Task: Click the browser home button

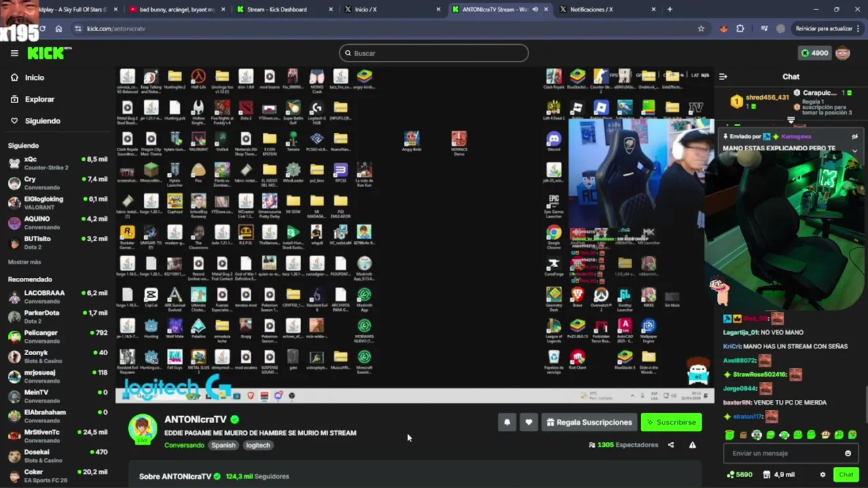Action: click(x=58, y=28)
